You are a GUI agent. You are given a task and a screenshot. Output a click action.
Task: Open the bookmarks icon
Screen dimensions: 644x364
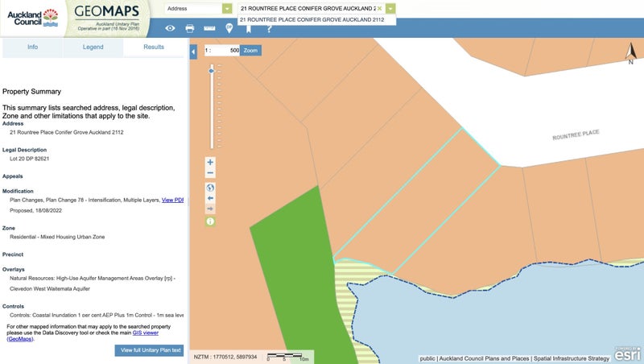249,28
